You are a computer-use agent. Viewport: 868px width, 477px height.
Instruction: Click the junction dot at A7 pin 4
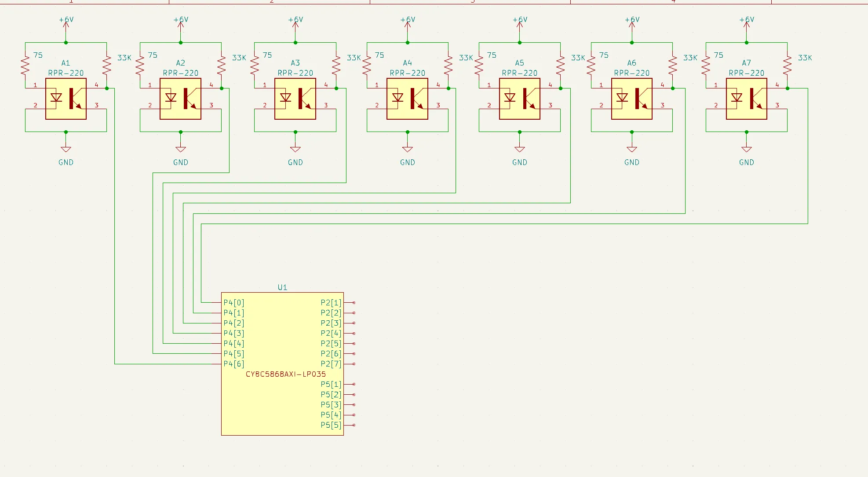tap(787, 88)
